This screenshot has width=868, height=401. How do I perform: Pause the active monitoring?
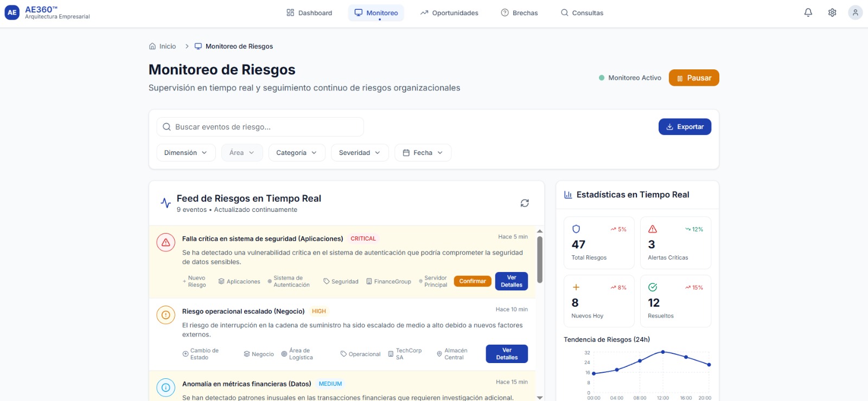coord(693,78)
